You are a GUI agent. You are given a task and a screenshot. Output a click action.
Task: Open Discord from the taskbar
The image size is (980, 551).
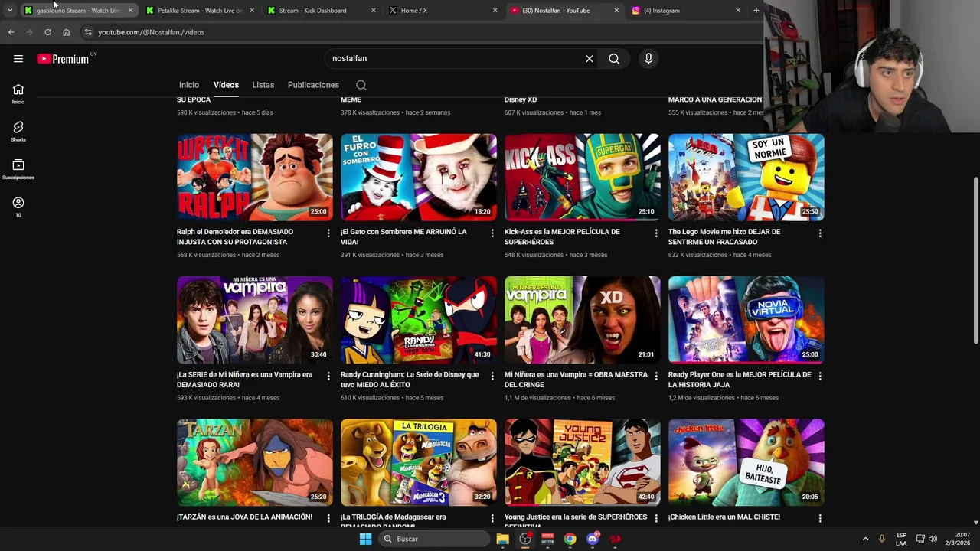click(593, 539)
